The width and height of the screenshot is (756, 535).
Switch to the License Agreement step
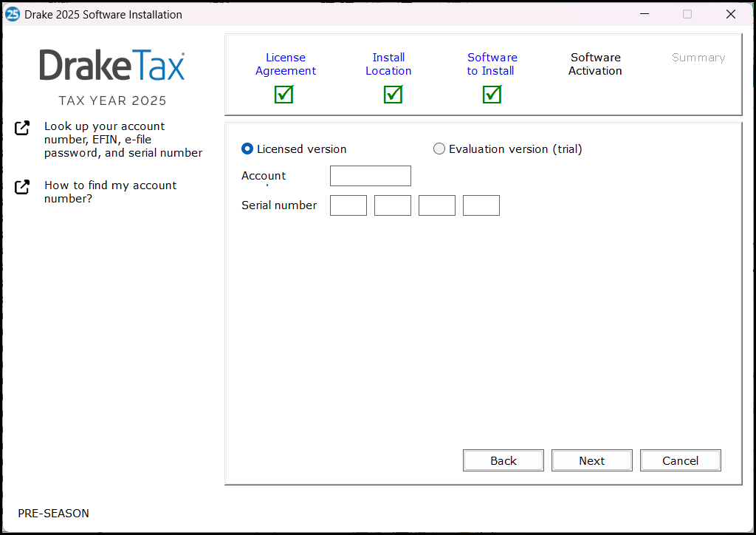pyautogui.click(x=286, y=64)
